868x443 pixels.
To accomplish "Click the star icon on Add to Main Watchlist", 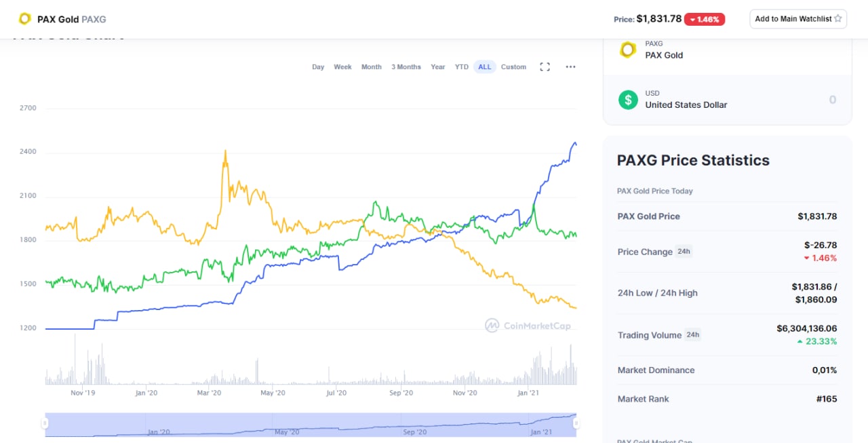I will (x=838, y=19).
